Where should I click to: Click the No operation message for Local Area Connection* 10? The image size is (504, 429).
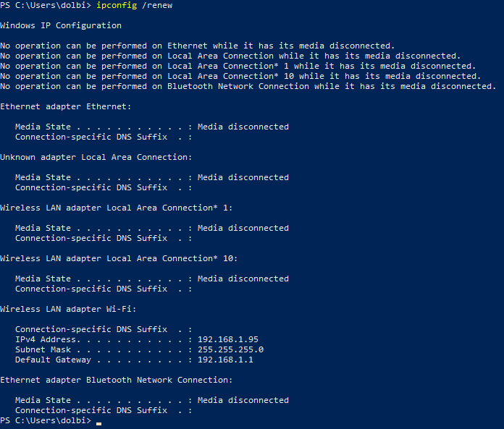coord(240,76)
